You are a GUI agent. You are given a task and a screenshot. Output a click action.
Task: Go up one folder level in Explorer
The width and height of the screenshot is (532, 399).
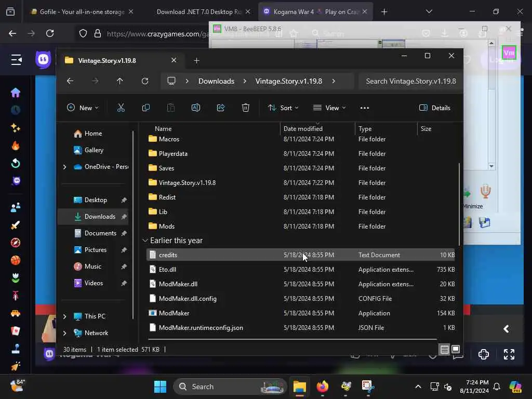coord(120,81)
